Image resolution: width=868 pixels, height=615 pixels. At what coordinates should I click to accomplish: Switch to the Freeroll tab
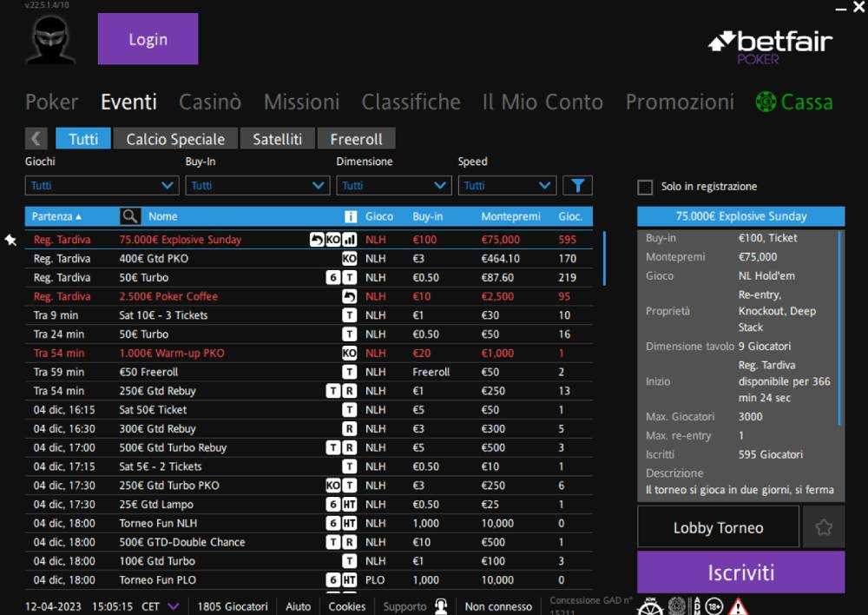tap(358, 138)
